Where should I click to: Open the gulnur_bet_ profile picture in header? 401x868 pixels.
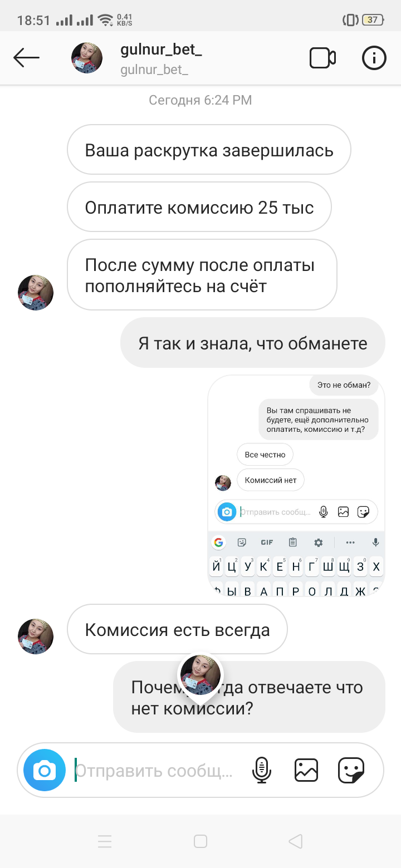tap(87, 58)
